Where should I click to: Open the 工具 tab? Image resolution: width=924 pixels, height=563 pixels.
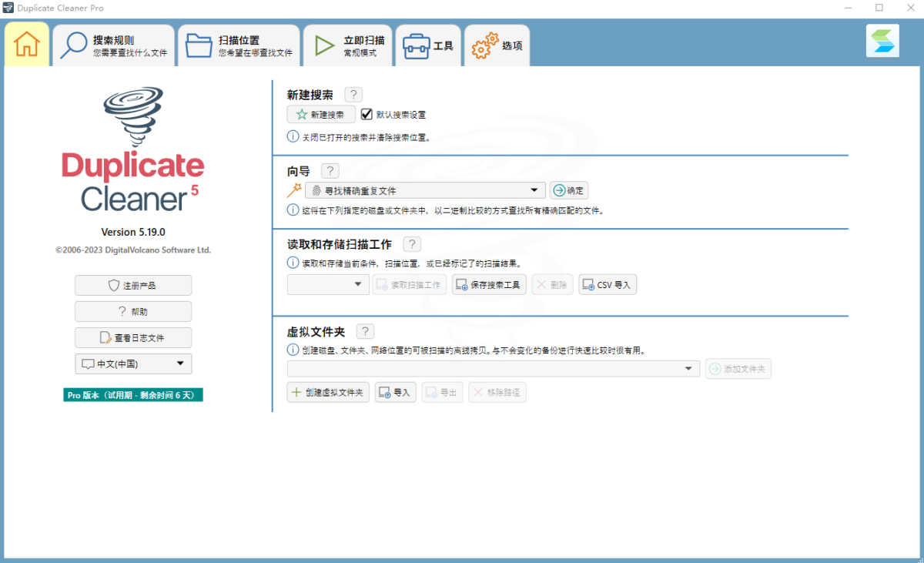pos(429,45)
